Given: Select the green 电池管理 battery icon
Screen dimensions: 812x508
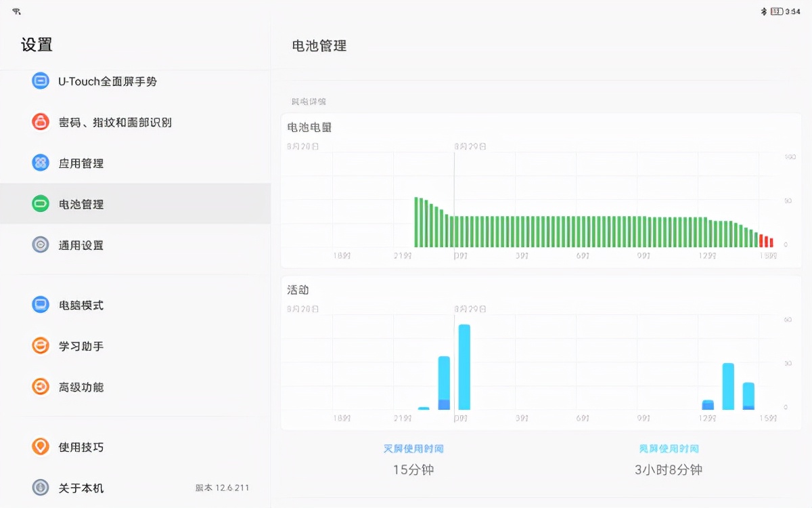Looking at the screenshot, I should (x=41, y=204).
